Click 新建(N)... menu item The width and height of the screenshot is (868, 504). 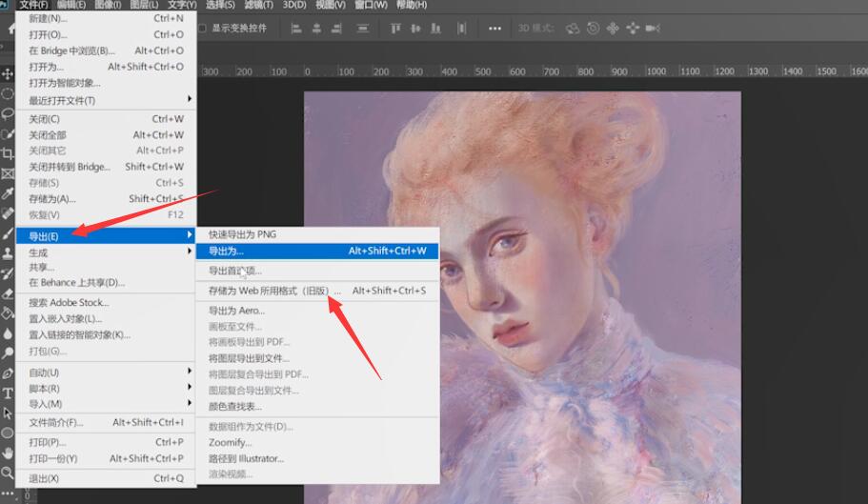[105, 18]
